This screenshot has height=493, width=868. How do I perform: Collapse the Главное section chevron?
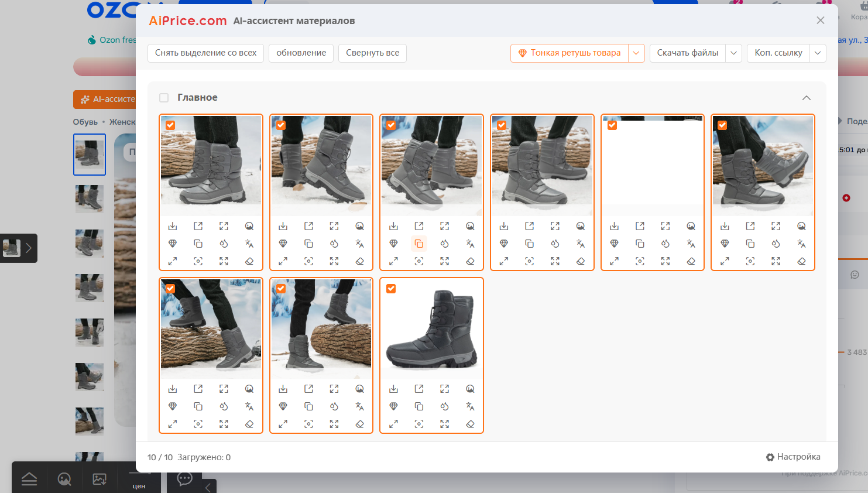click(807, 98)
